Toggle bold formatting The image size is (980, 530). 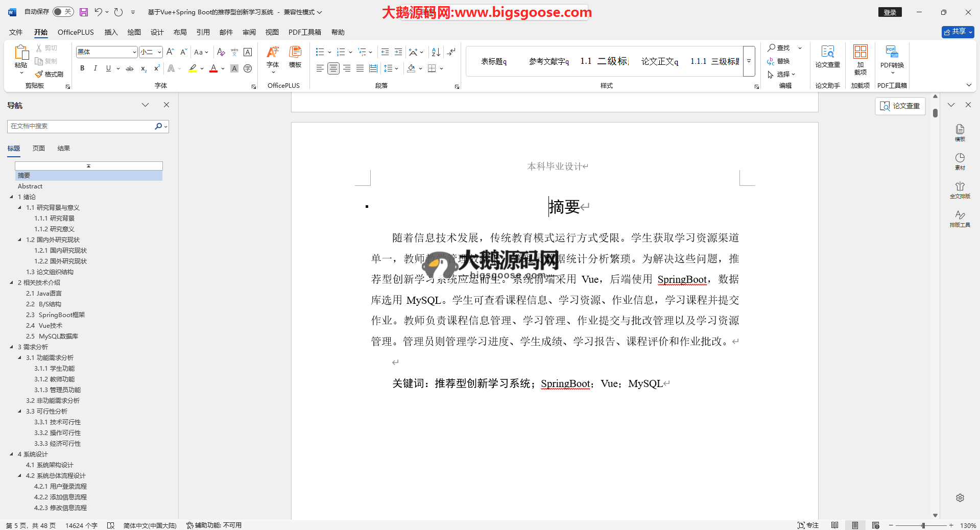[x=82, y=68]
